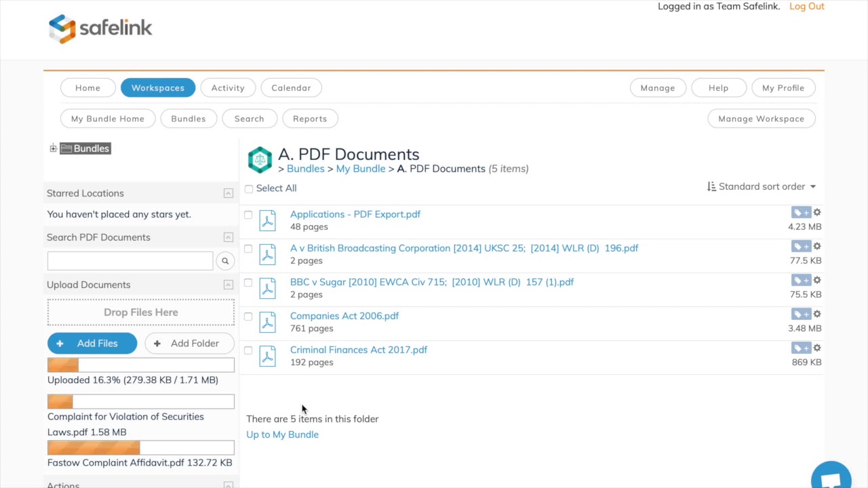Click the Bundles folder icon in tree

(x=66, y=148)
